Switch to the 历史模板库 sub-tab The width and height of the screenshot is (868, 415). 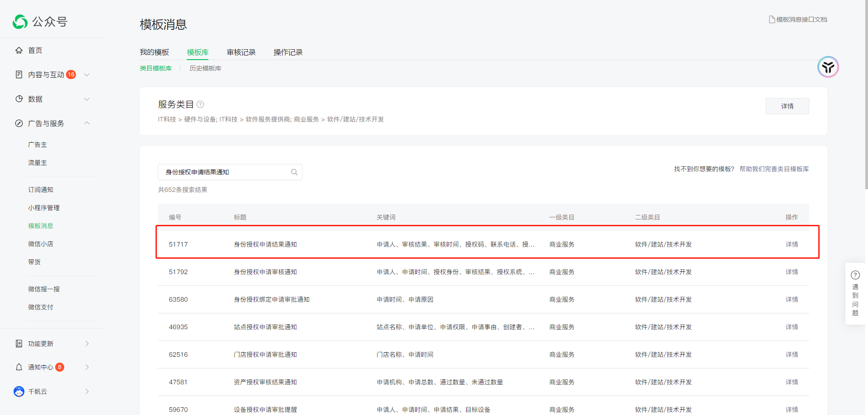(205, 68)
